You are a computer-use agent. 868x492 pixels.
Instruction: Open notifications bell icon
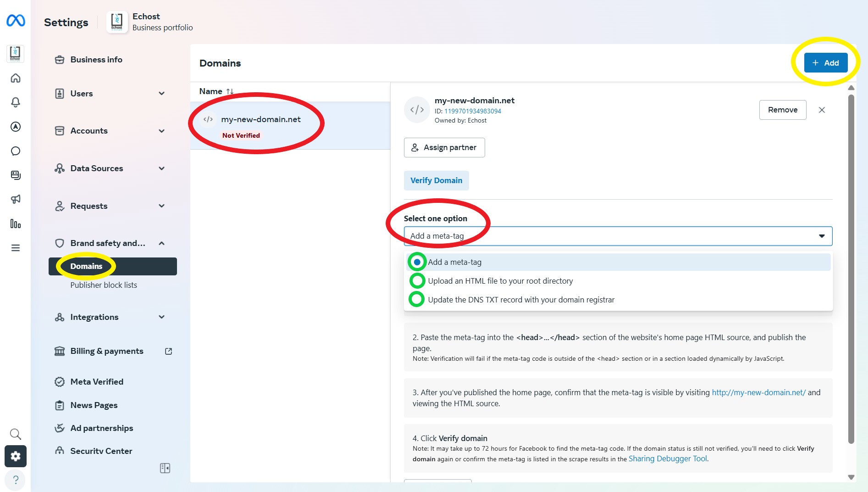point(16,102)
